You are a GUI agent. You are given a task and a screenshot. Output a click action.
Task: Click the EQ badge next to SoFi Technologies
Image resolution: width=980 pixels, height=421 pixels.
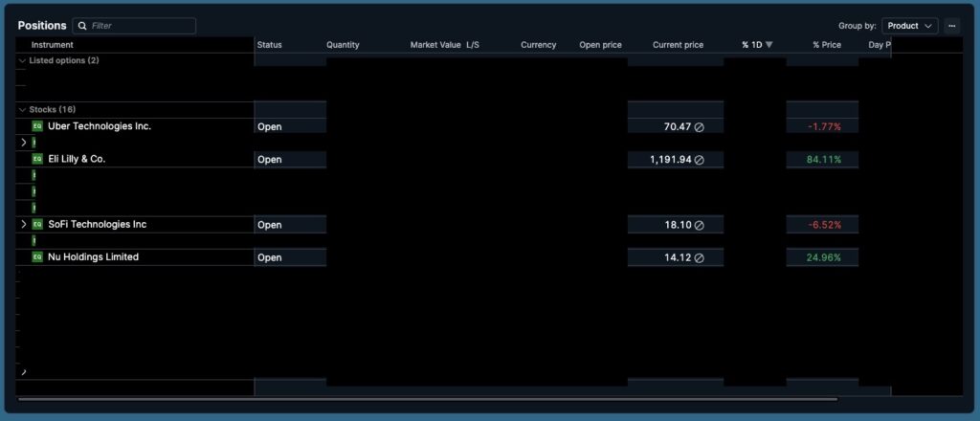[x=37, y=224]
